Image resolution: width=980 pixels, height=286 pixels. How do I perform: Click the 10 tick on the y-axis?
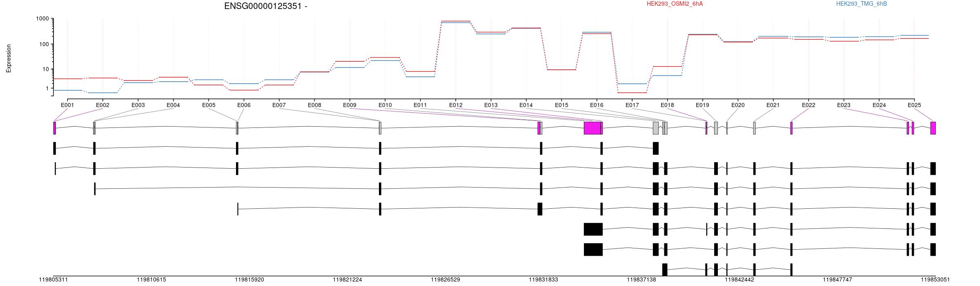tap(45, 69)
